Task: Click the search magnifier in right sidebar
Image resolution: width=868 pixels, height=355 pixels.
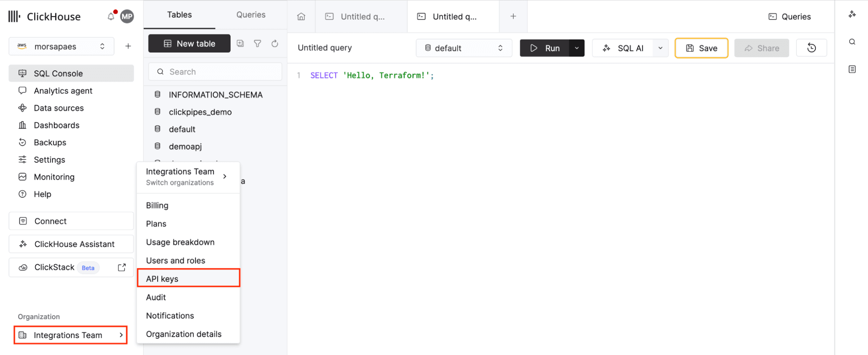Action: 852,42
